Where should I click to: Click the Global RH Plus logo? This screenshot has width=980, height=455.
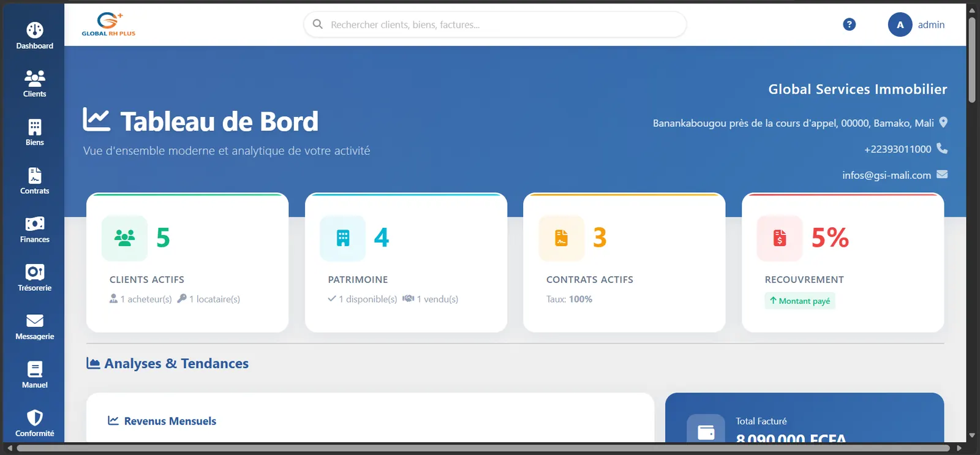[108, 24]
